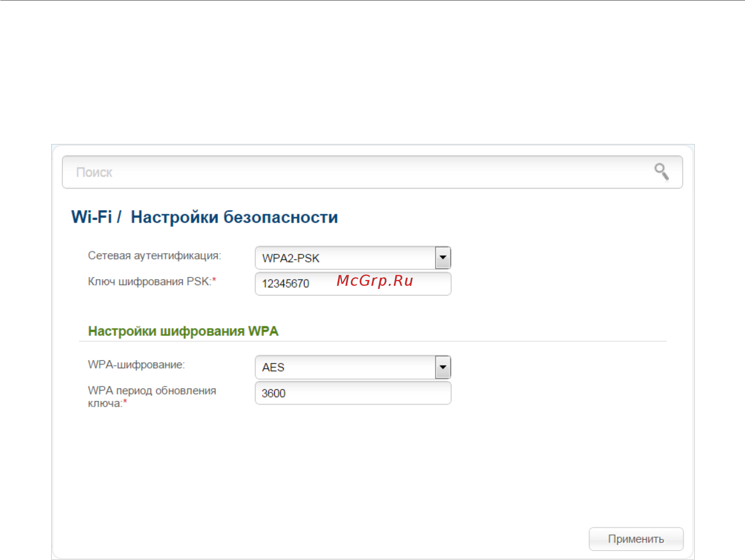Click the Настройки шифрования WPA section title
Screen dimensions: 745x560
coord(183,331)
